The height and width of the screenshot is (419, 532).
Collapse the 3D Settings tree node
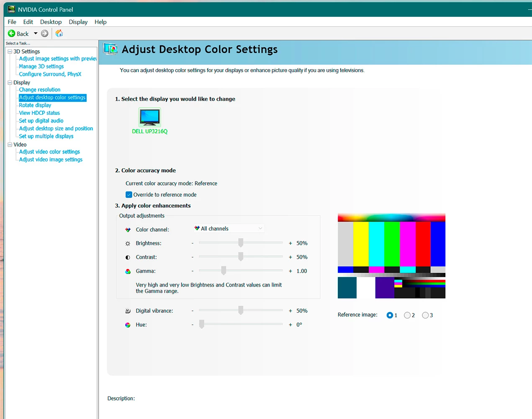[x=10, y=52]
